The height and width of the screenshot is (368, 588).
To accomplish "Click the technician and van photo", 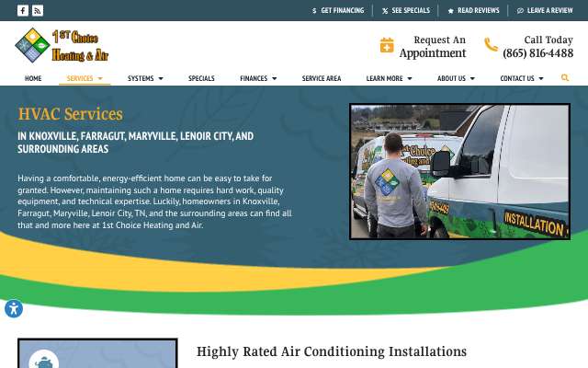I will tap(459, 172).
